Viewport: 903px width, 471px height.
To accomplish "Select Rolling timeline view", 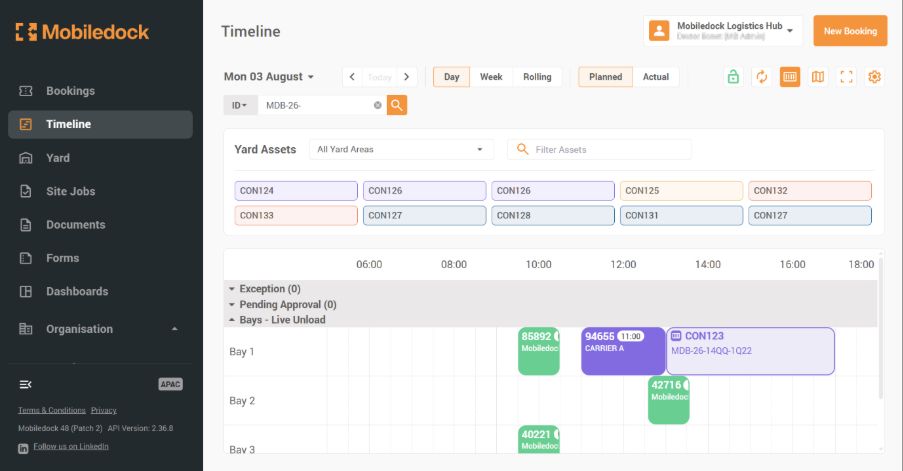I will click(x=537, y=77).
